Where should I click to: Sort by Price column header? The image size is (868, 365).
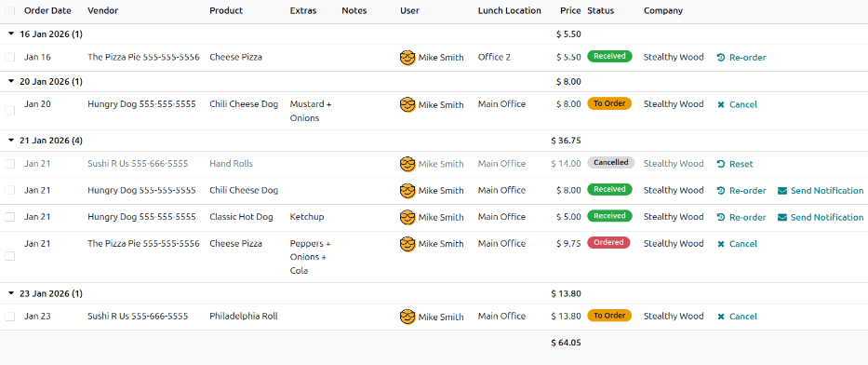tap(570, 10)
